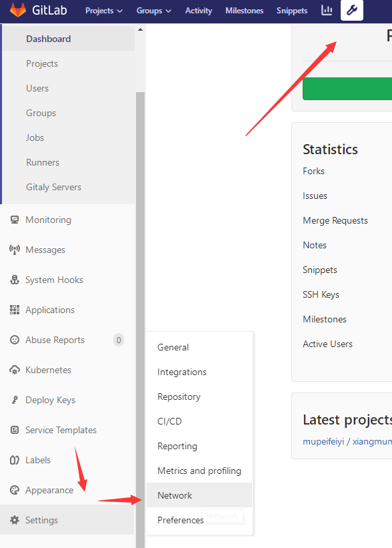Expand the Projects dropdown in navbar
Viewport: 392px width, 548px height.
click(x=104, y=11)
